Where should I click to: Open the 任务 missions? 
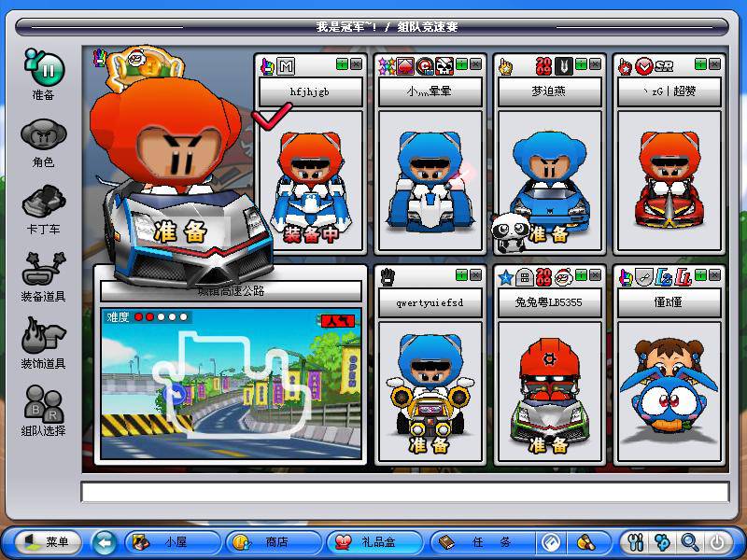click(x=482, y=542)
